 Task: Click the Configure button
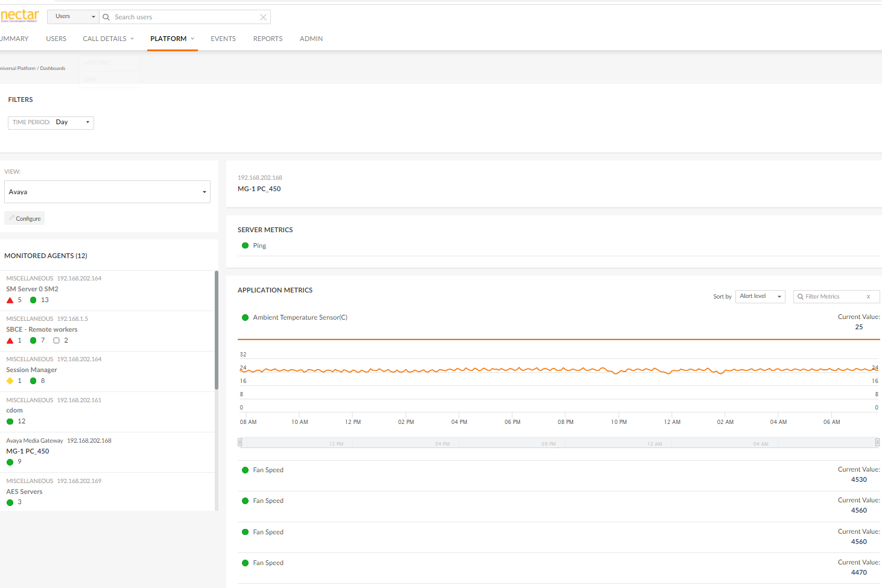point(25,218)
